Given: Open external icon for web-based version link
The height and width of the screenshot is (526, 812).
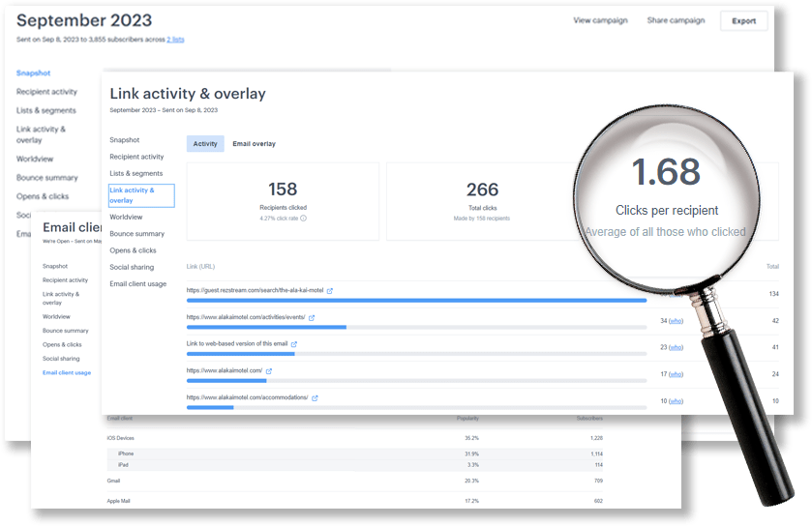Looking at the screenshot, I should point(294,343).
